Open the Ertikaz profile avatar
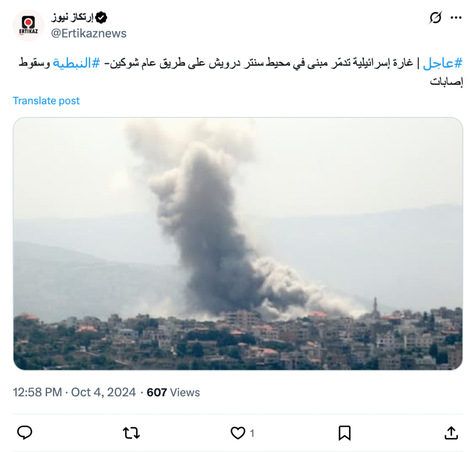The width and height of the screenshot is (476, 452). (28, 26)
